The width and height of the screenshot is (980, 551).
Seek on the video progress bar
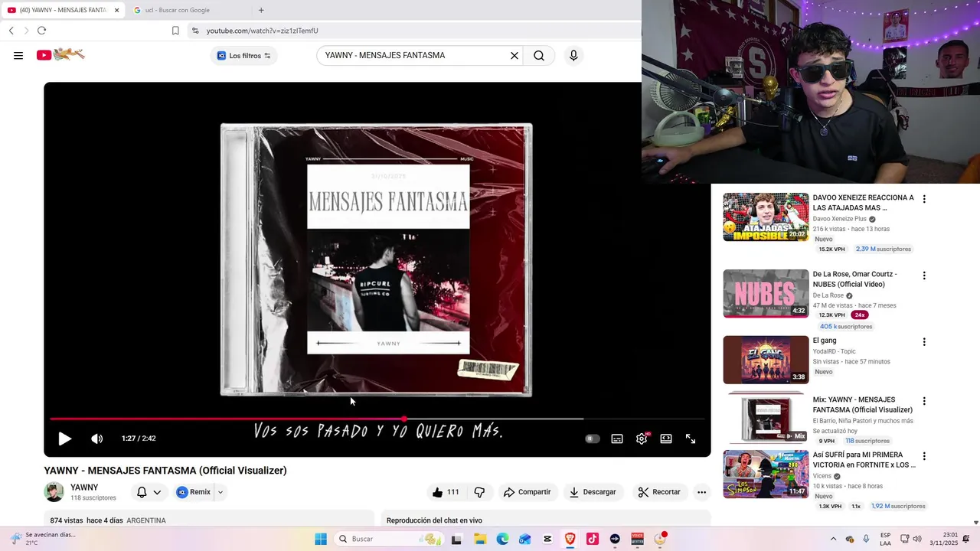(377, 419)
